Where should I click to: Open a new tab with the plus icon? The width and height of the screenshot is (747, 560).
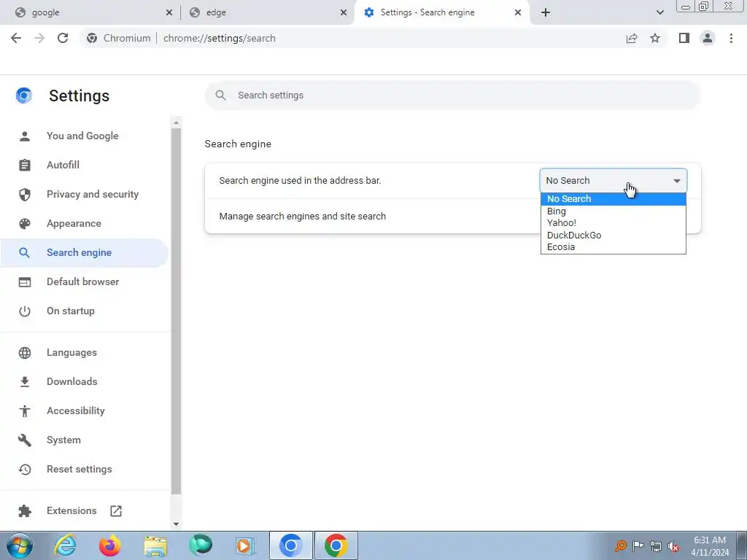click(x=546, y=12)
